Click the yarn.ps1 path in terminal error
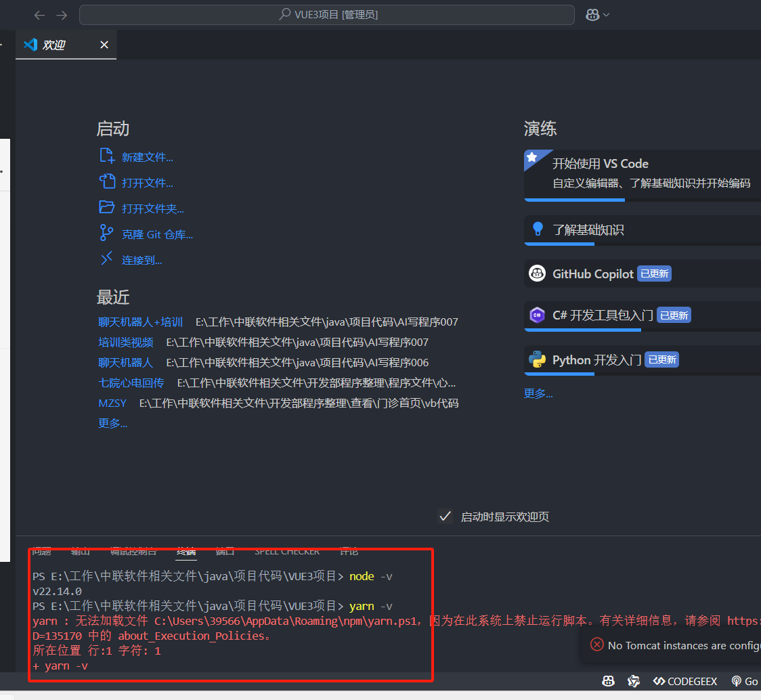 [286, 621]
